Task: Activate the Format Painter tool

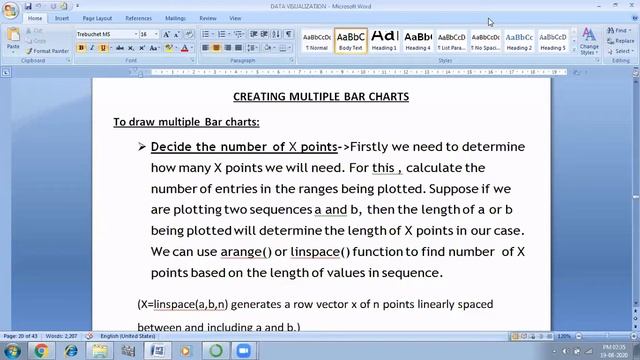Action: 47,51
